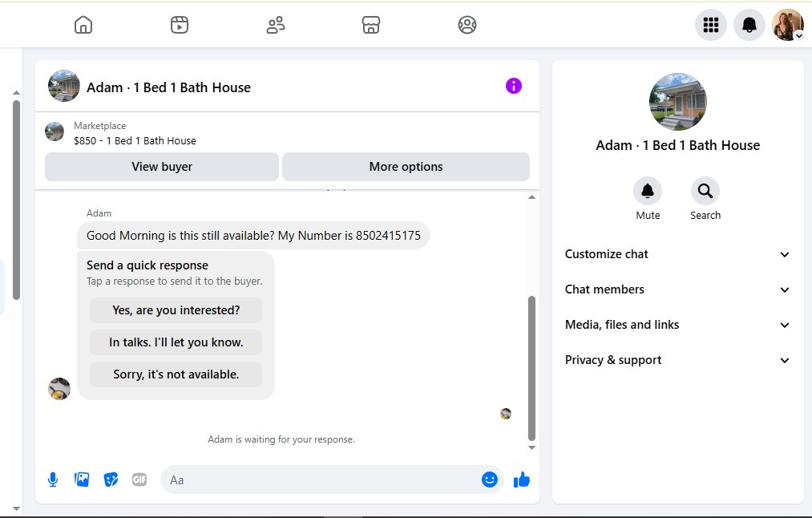
Task: Toggle the purple conversation info icon
Action: coord(514,86)
